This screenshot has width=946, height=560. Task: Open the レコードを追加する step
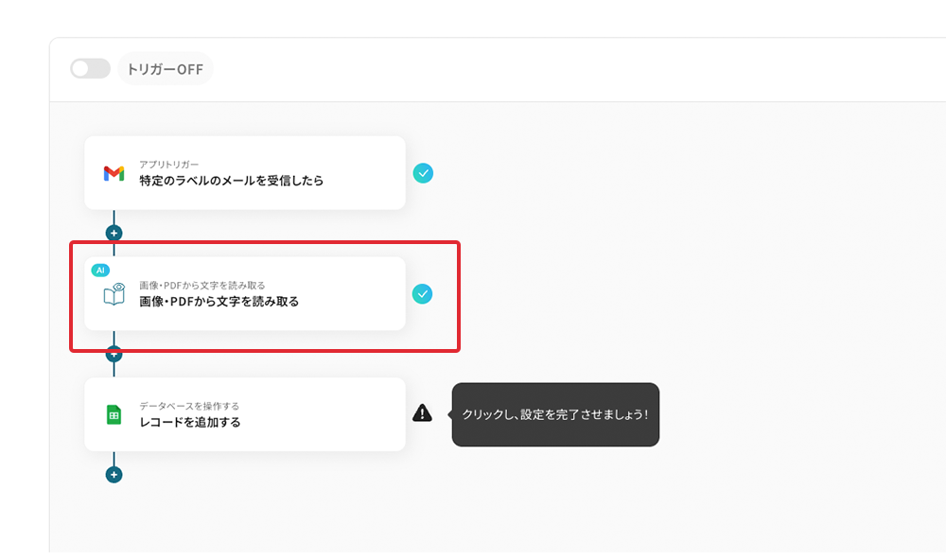coord(245,414)
